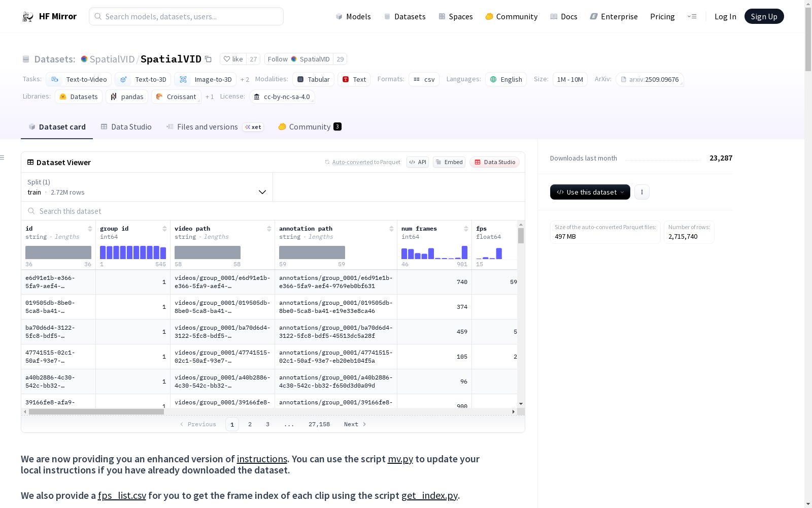Go to page 3 of the dataset

[x=267, y=424]
